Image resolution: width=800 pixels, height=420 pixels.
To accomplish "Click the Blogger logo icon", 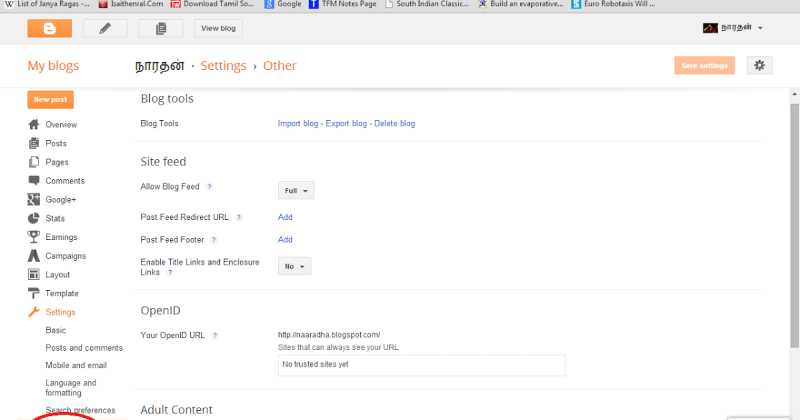I will (x=49, y=28).
